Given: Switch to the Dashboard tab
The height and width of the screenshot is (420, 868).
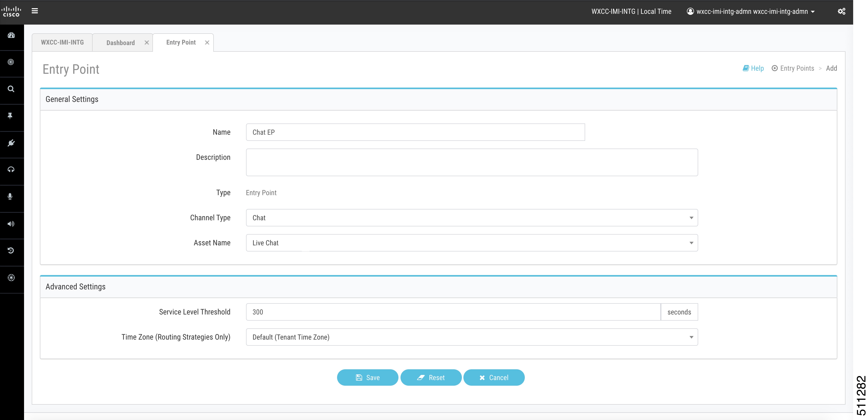Looking at the screenshot, I should click(x=120, y=43).
